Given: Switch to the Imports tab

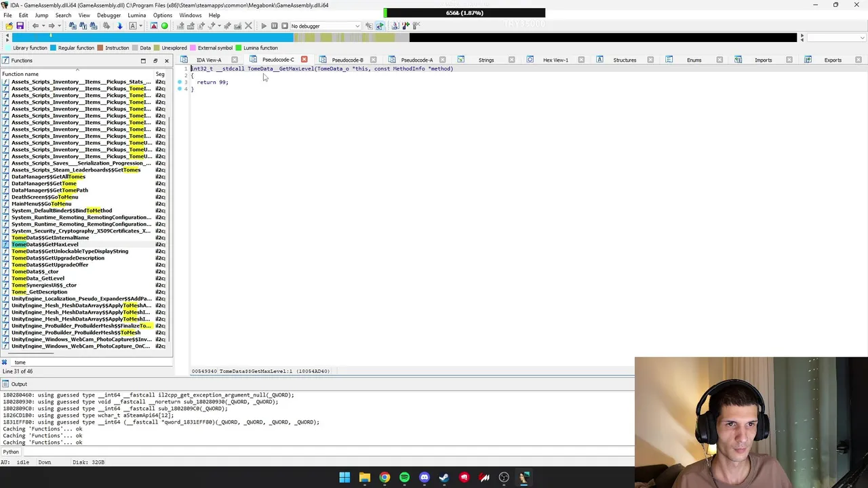Looking at the screenshot, I should [763, 60].
